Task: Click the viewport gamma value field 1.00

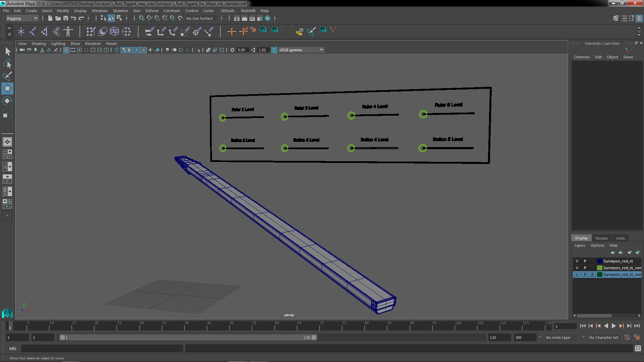Action: click(263, 50)
